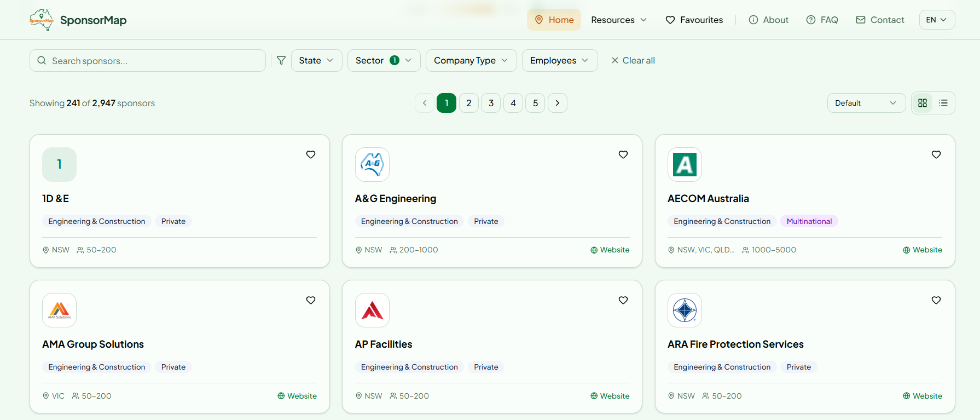This screenshot has width=980, height=420.
Task: Open the Sector filter dropdown
Action: click(384, 60)
